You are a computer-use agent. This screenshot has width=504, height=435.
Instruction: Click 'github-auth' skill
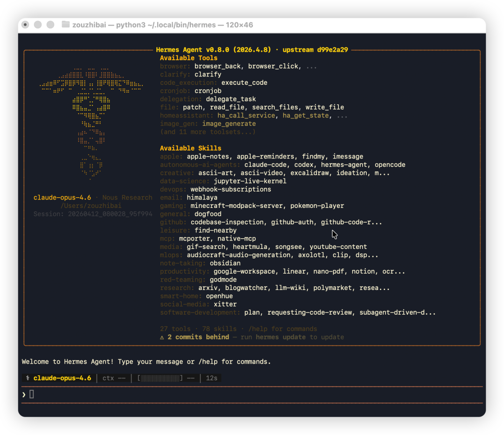tap(292, 222)
